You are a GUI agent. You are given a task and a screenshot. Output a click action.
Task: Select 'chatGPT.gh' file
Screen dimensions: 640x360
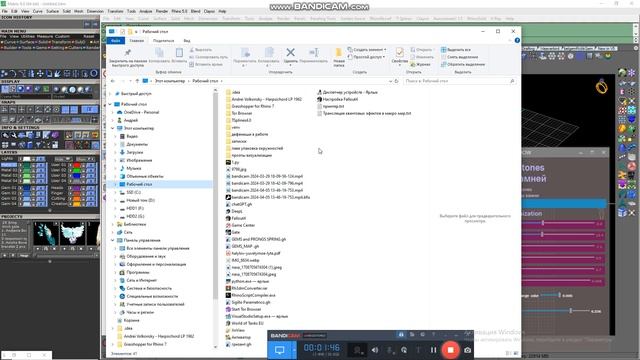pos(239,204)
